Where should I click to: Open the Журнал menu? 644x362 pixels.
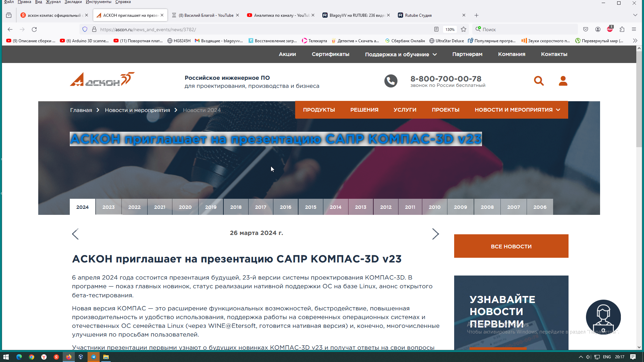point(53,2)
